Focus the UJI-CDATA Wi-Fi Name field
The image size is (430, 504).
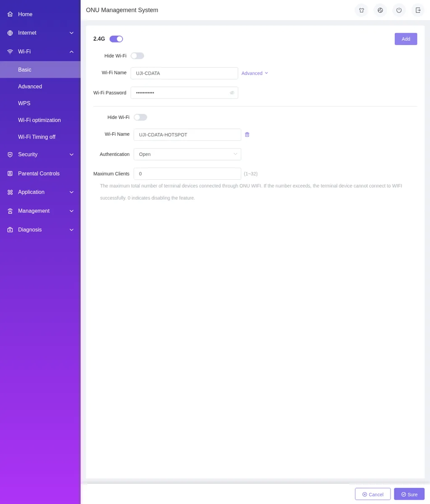(184, 73)
